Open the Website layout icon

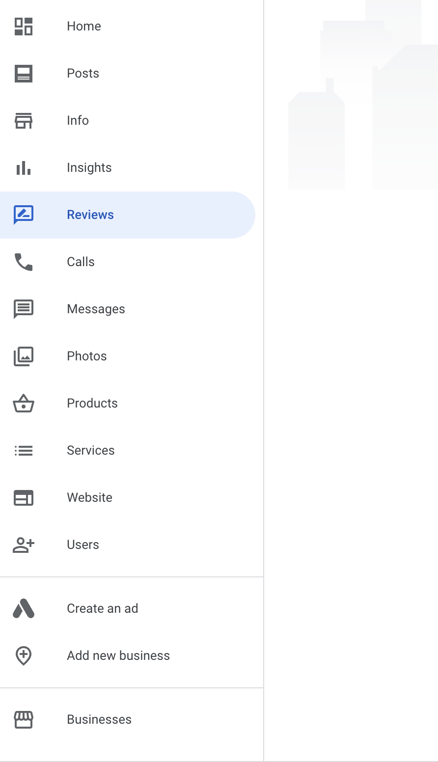tap(23, 498)
